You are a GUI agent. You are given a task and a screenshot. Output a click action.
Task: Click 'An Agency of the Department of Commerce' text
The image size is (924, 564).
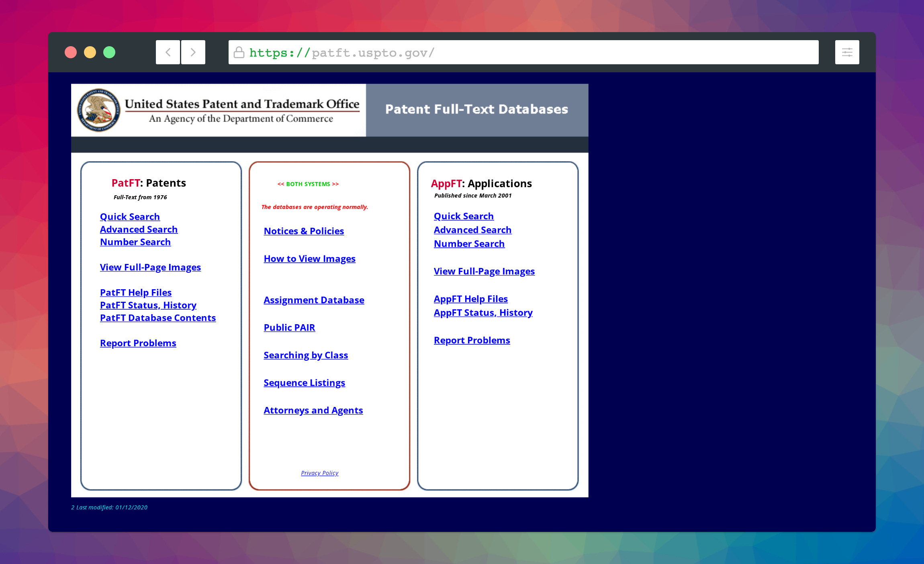[x=241, y=119]
